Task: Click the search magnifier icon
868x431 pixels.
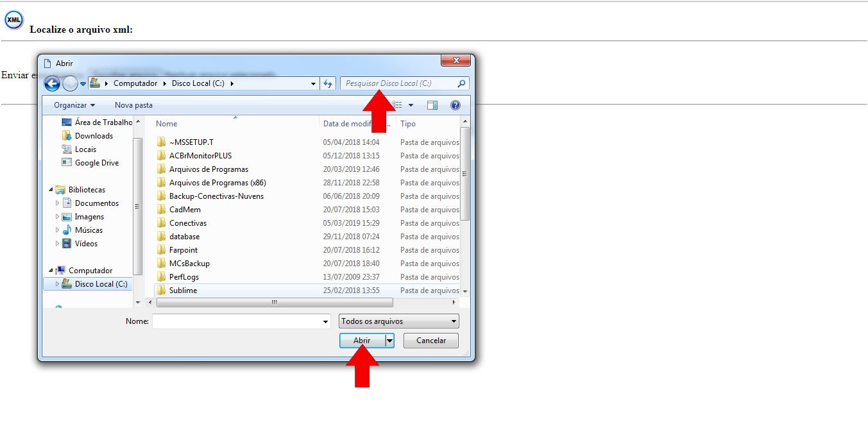Action: click(x=461, y=83)
